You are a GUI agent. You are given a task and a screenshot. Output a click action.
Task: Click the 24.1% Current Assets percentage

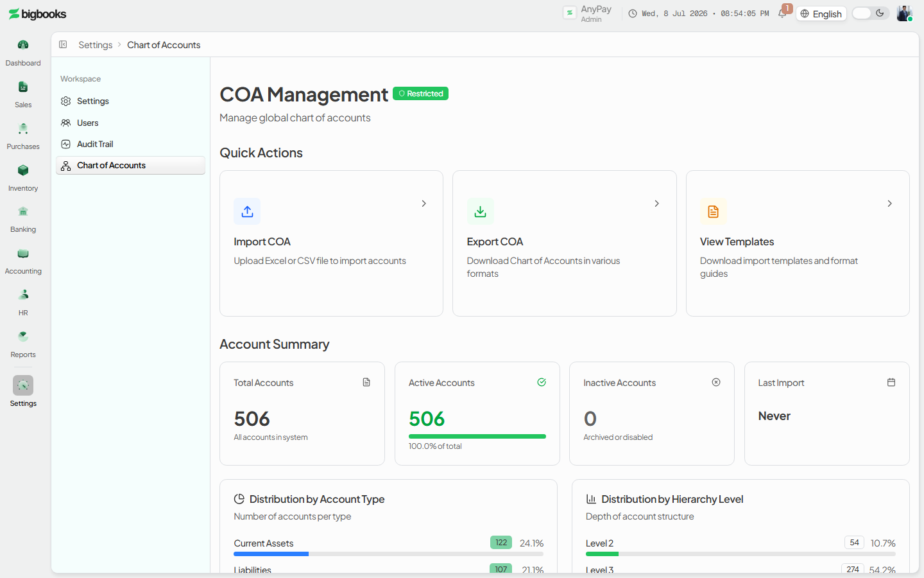pos(531,543)
